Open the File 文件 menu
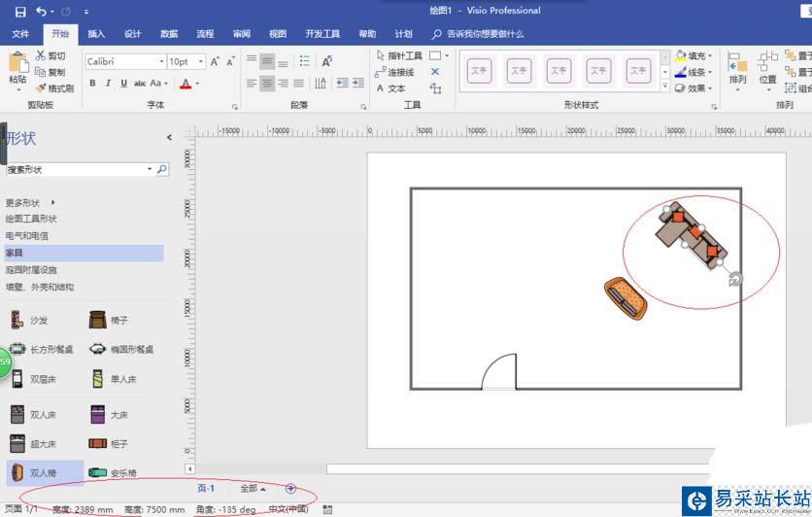 [20, 34]
